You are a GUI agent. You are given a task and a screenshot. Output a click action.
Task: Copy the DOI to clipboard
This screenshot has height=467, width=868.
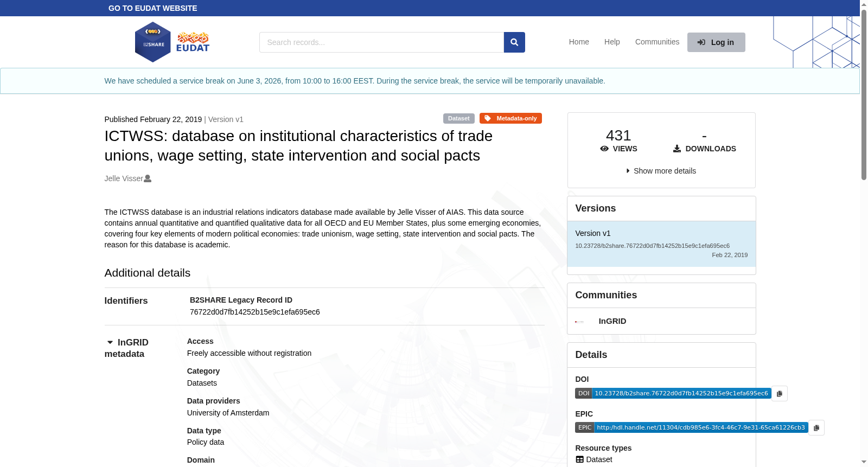click(x=780, y=393)
